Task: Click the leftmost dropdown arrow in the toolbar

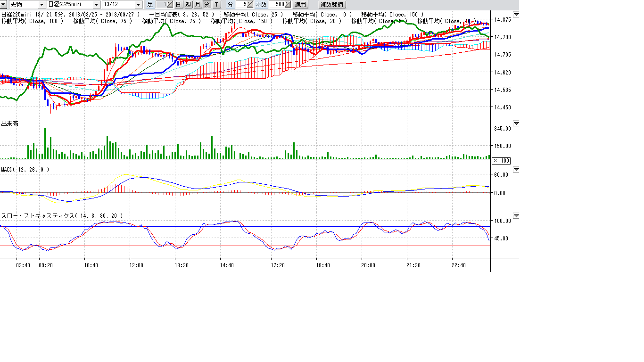Action: coord(3,5)
